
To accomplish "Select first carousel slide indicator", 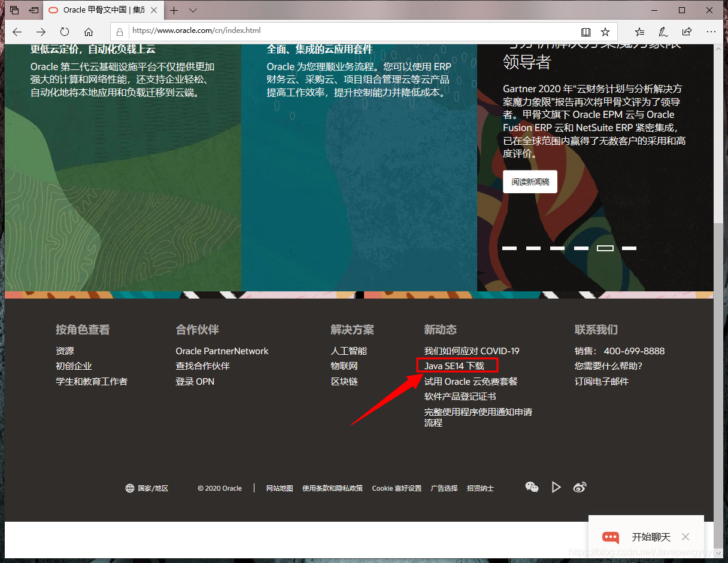I will (509, 248).
